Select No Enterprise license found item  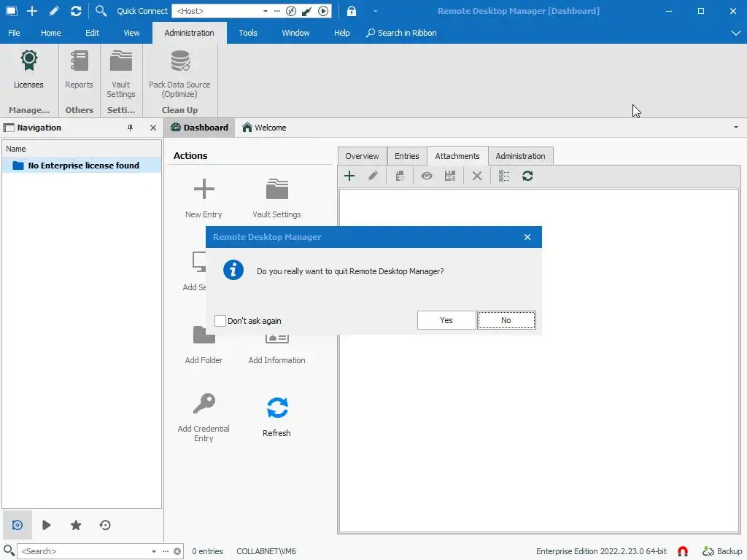[82, 166]
